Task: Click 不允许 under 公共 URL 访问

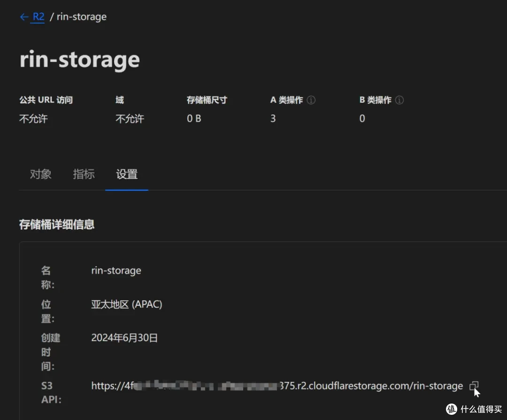Action: 33,119
